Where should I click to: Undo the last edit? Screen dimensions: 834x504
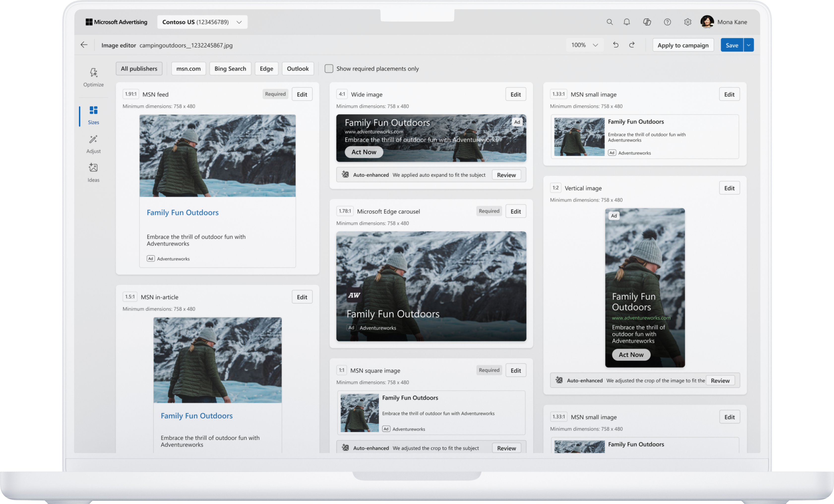click(616, 45)
